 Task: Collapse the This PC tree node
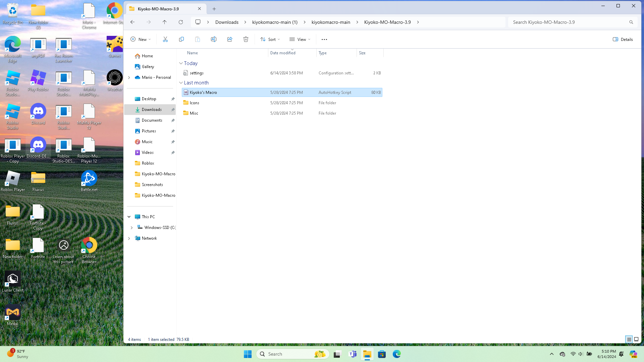pos(129,217)
